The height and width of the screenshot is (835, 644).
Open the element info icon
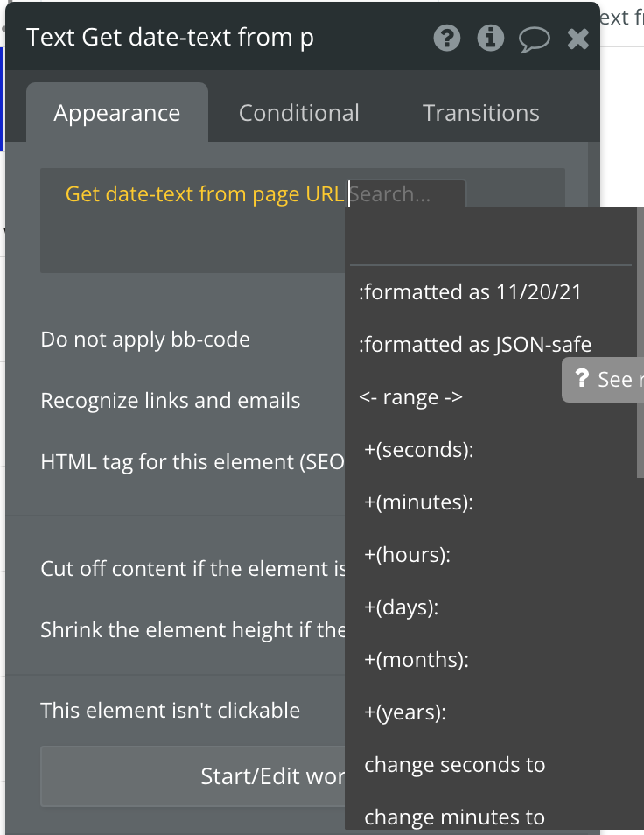(490, 39)
